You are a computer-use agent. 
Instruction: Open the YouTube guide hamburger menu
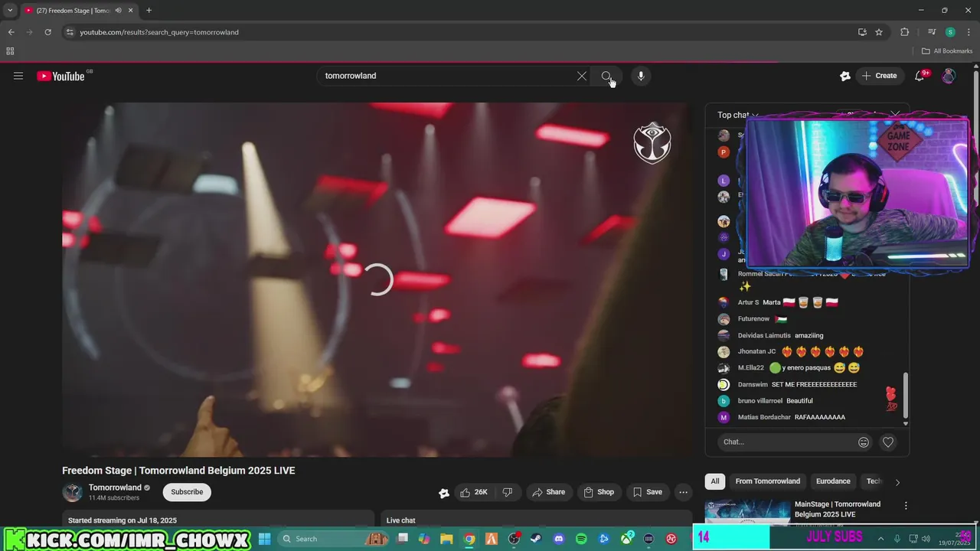pos(18,76)
